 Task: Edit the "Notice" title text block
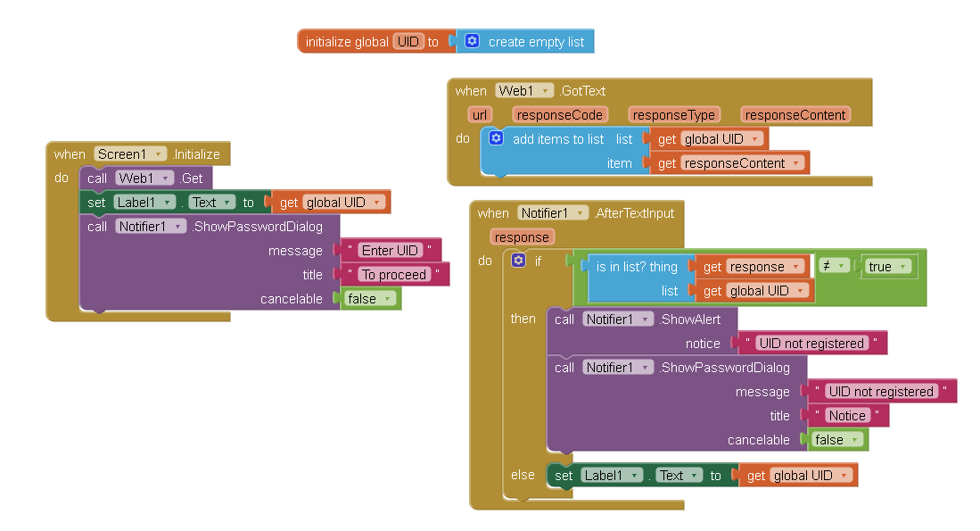point(847,416)
